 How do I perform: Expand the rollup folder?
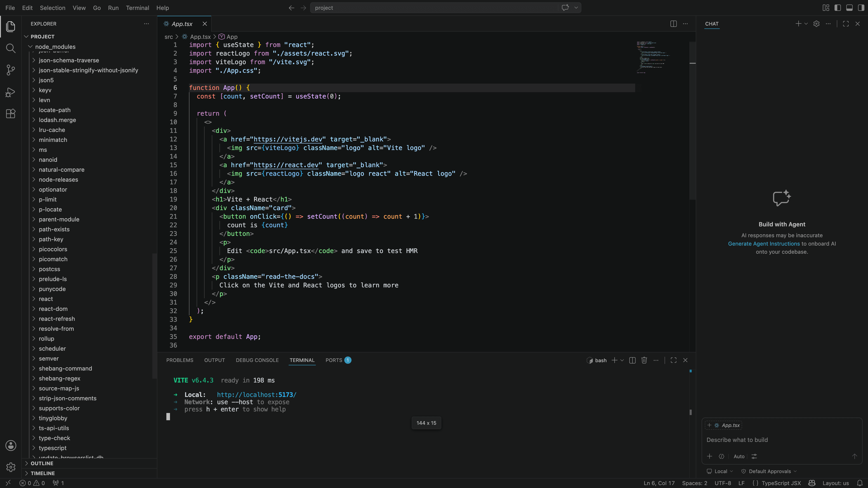coord(89,338)
